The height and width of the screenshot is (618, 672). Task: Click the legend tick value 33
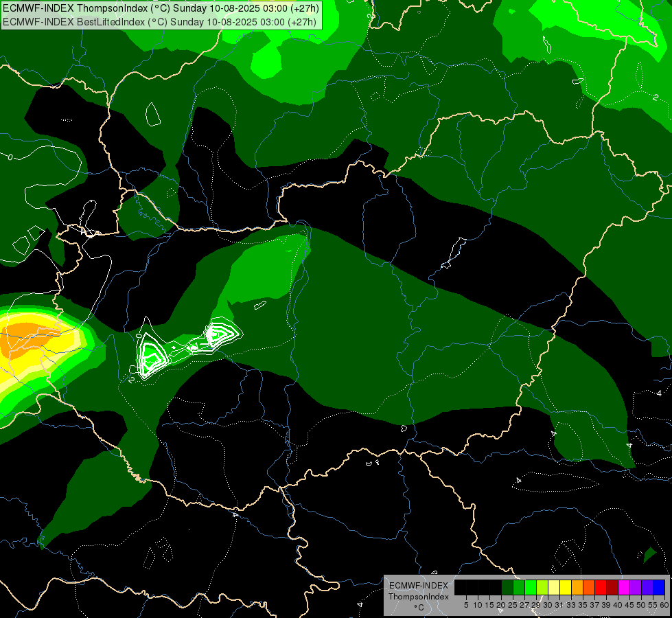tap(571, 605)
